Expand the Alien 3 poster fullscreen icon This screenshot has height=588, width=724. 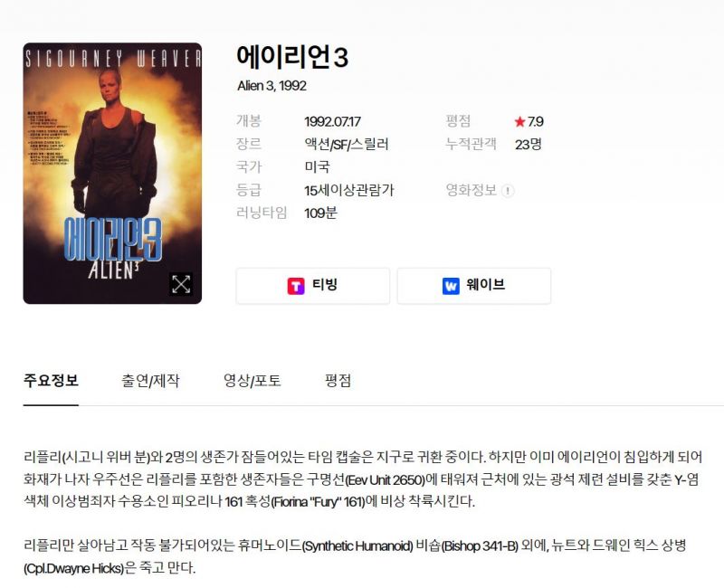pyautogui.click(x=181, y=284)
